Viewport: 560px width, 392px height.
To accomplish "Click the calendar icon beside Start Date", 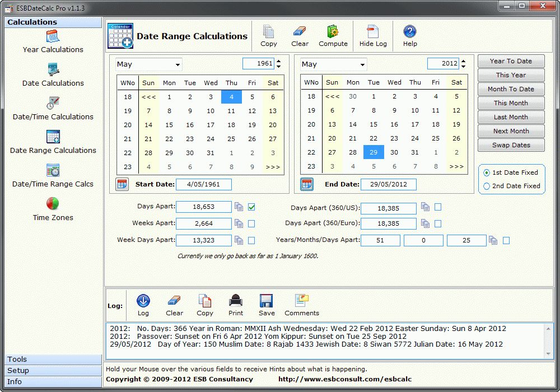I will tap(122, 184).
